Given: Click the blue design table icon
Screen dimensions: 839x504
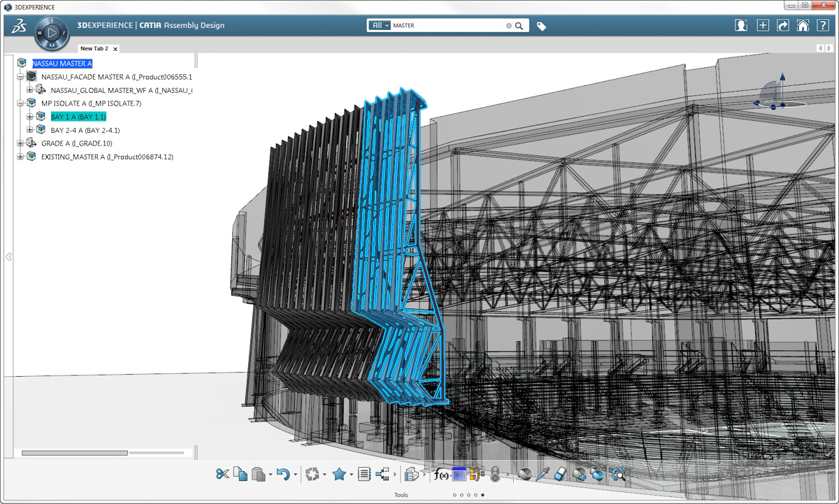Looking at the screenshot, I should pyautogui.click(x=459, y=475).
